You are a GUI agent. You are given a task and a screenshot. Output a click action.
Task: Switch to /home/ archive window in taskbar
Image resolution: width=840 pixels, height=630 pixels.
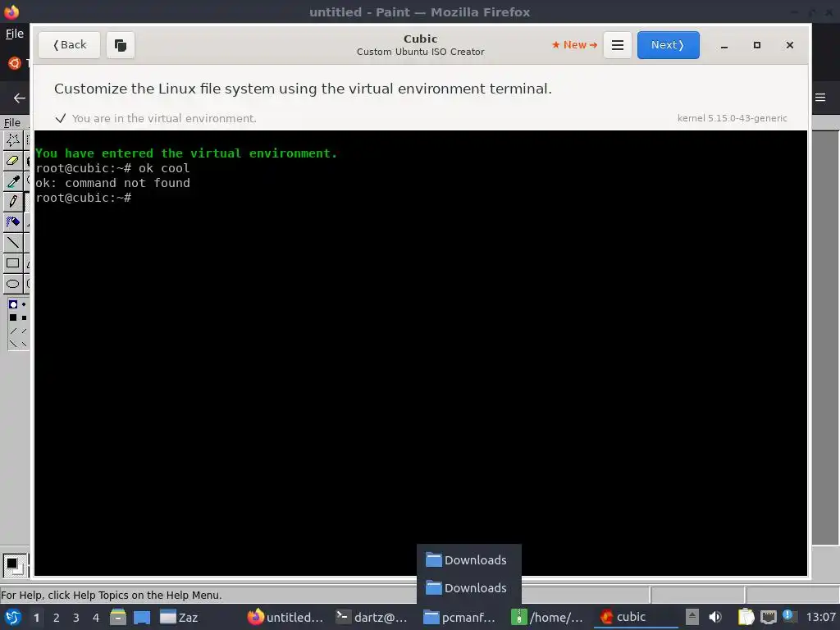point(547,617)
